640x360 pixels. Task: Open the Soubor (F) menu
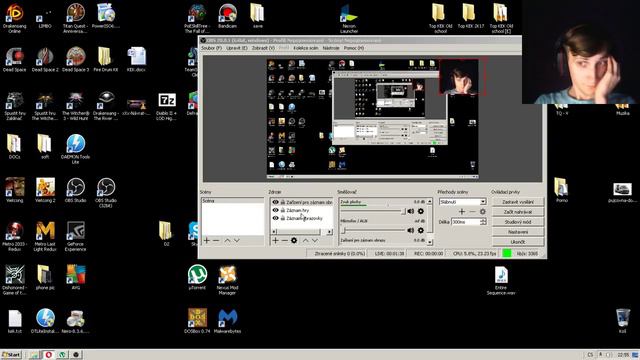(x=211, y=48)
